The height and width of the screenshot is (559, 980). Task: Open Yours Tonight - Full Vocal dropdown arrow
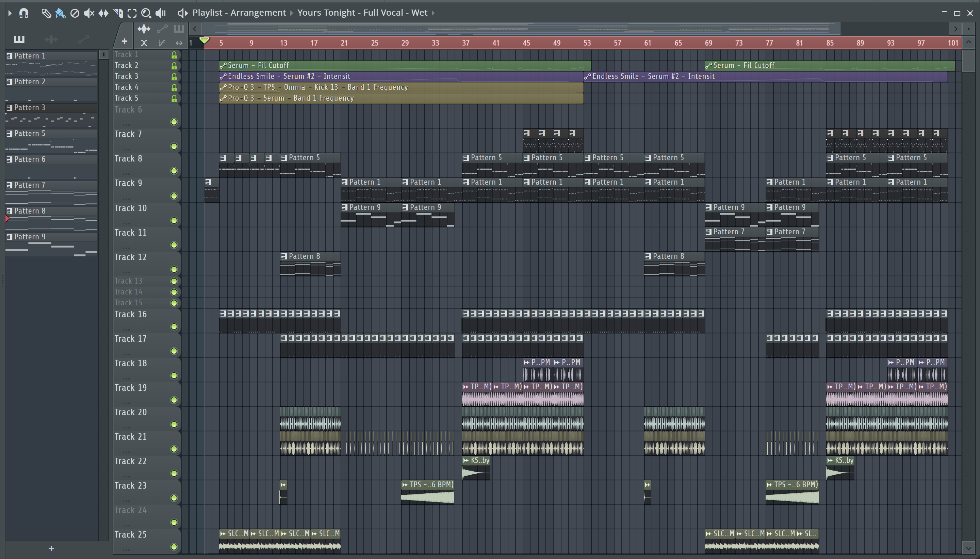pos(433,13)
